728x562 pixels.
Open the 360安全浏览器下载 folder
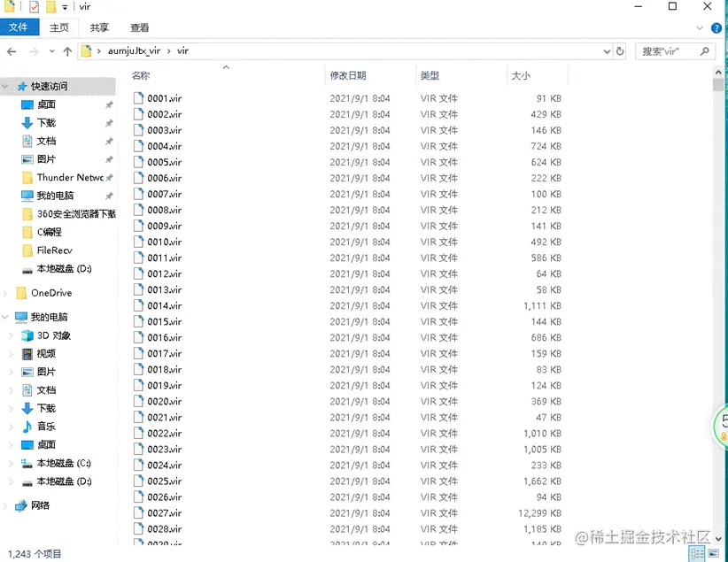(x=76, y=214)
